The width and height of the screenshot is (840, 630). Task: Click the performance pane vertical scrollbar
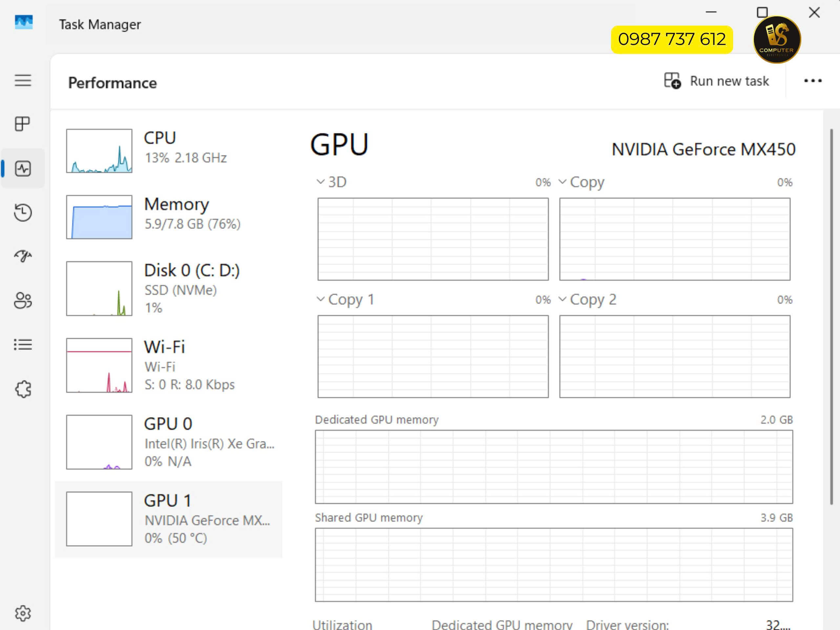(832, 317)
